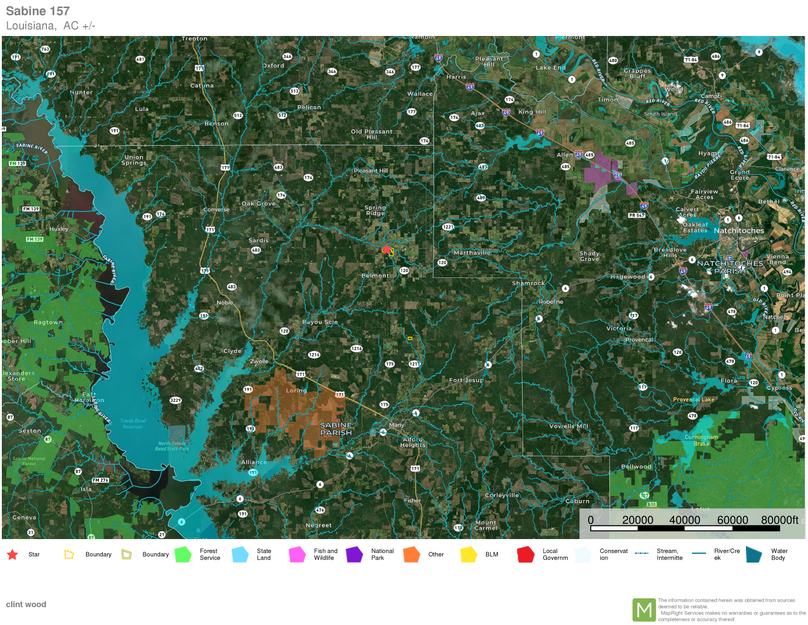Click the red Star legend icon
Viewport: 808px width, 625px height.
[x=12, y=554]
